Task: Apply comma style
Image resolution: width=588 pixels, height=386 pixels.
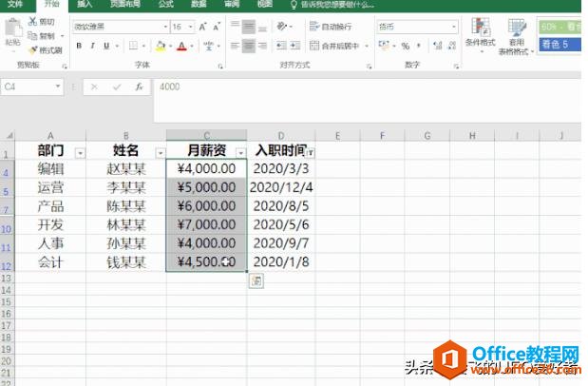Action: (x=419, y=46)
